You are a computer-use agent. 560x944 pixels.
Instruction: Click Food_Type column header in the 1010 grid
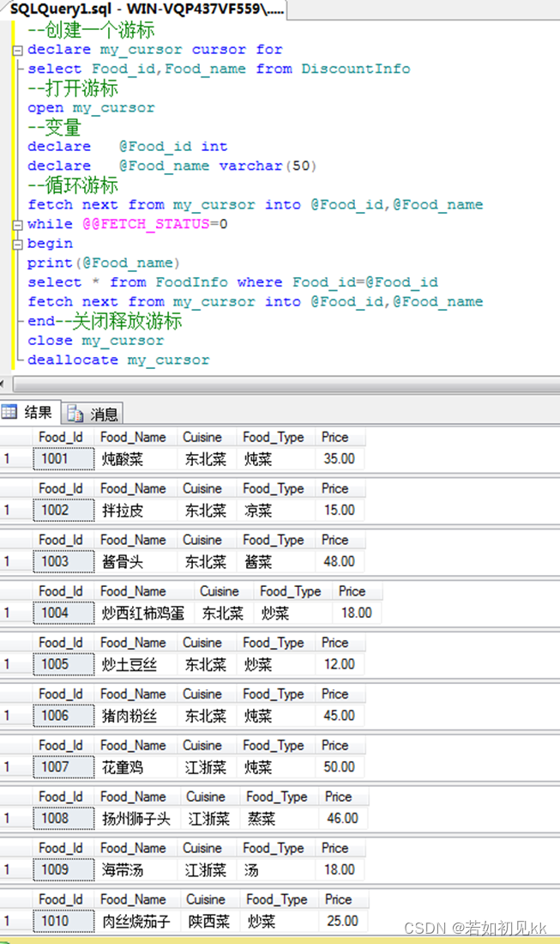[x=279, y=899]
